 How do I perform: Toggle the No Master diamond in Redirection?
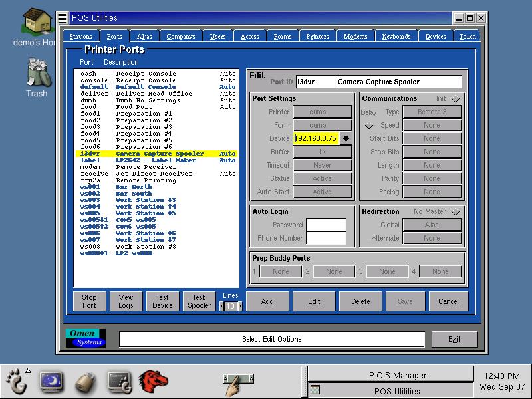[x=456, y=212]
